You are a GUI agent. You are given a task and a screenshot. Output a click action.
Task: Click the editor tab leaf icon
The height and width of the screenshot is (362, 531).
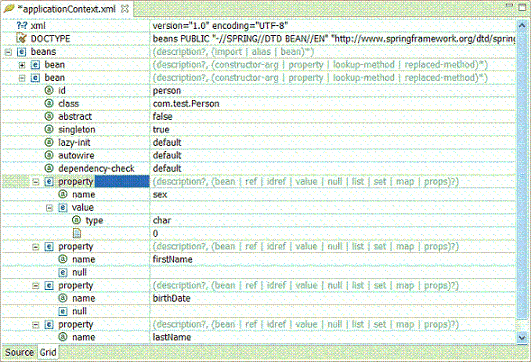[x=9, y=8]
